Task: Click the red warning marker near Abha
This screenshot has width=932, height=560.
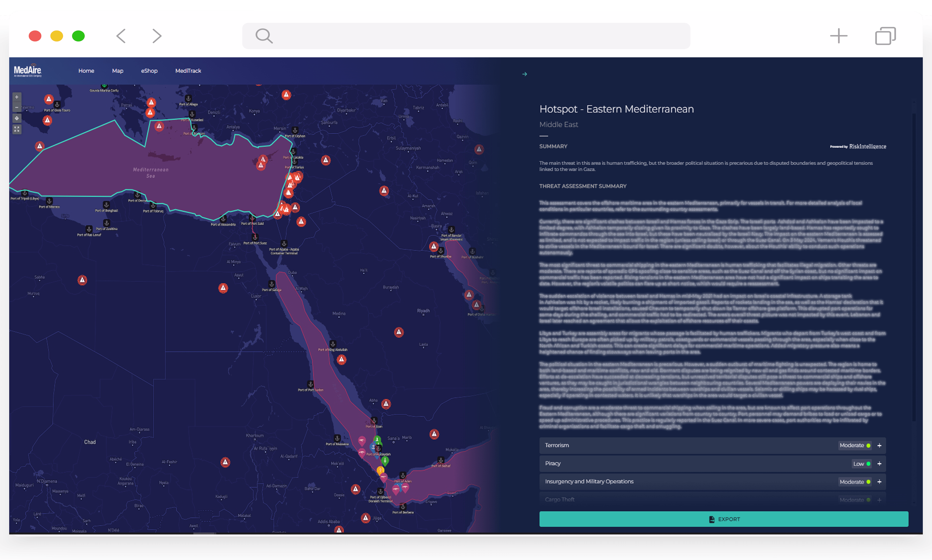Action: (386, 404)
